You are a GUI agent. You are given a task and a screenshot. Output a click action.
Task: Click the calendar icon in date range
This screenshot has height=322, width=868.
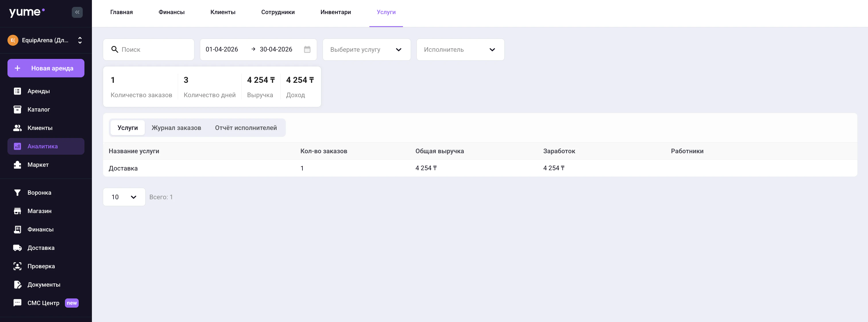coord(307,49)
